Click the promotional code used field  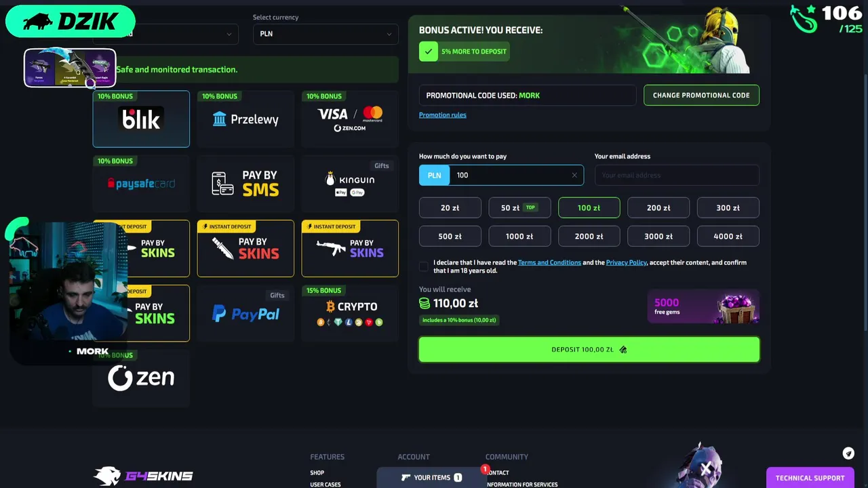click(528, 95)
